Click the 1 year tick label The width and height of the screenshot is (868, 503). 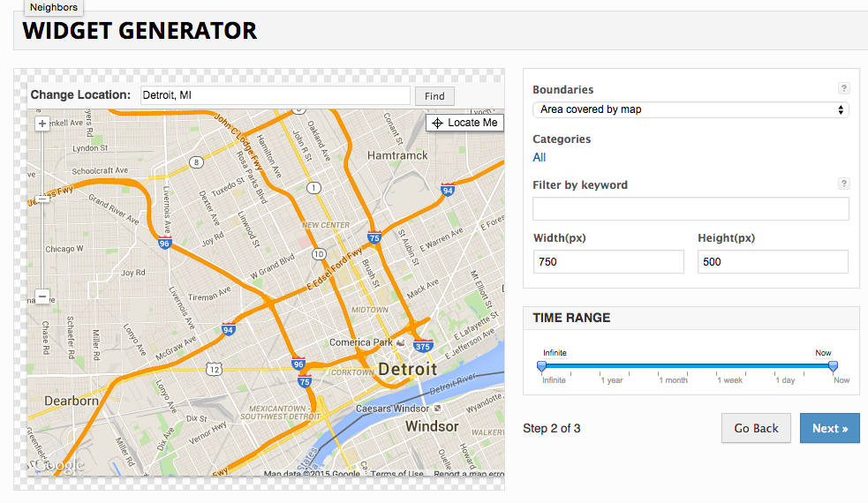612,380
